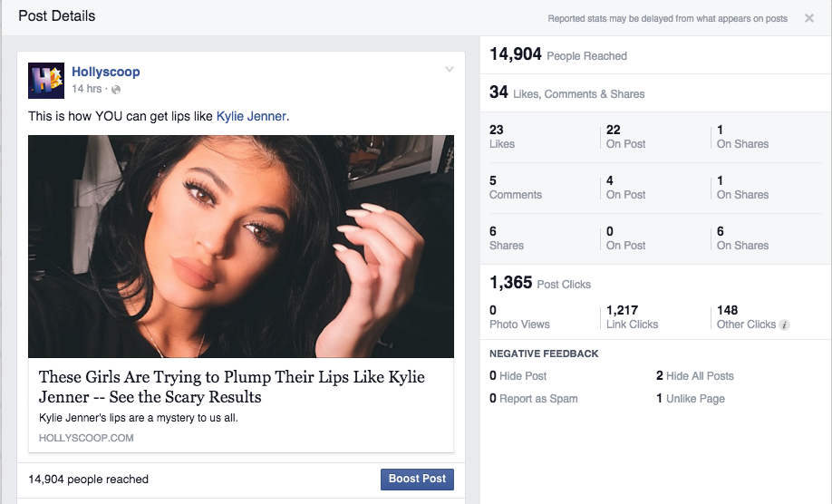Click the 0 Hide Post entry

[x=518, y=376]
